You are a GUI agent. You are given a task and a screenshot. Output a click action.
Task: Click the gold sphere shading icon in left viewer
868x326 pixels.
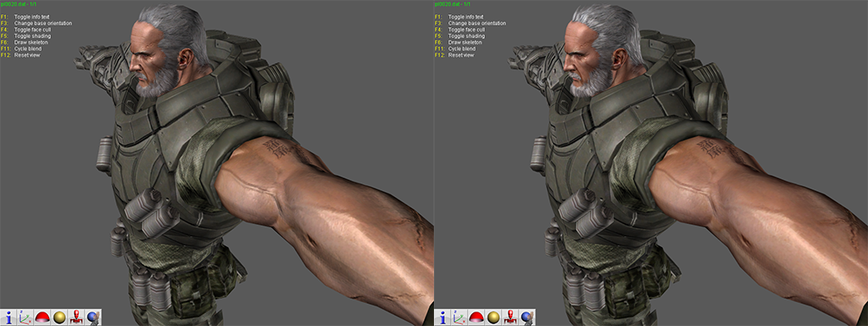click(59, 318)
